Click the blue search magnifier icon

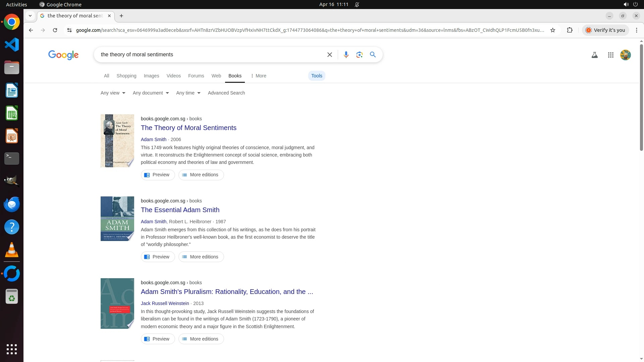pos(373,55)
